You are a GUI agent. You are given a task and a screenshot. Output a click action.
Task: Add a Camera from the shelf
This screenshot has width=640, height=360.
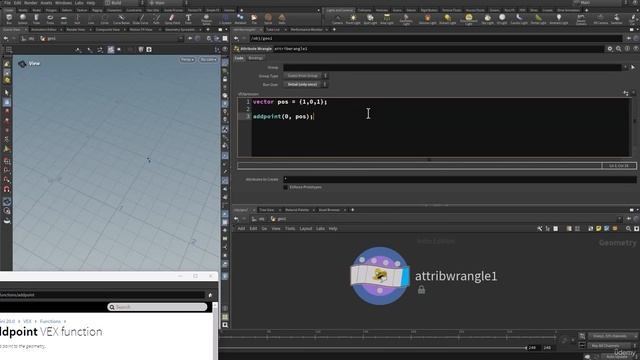click(x=338, y=19)
